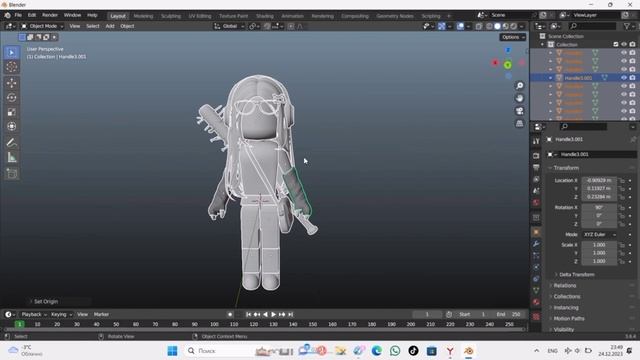Open the viewport Add menu
This screenshot has width=640, height=360.
pos(110,26)
